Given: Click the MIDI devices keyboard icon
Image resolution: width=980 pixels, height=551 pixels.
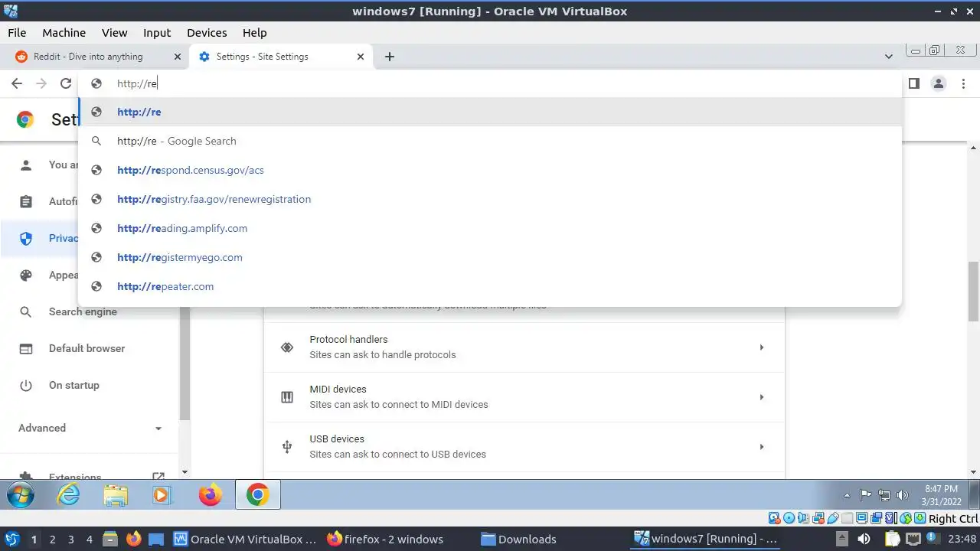Looking at the screenshot, I should click(287, 397).
